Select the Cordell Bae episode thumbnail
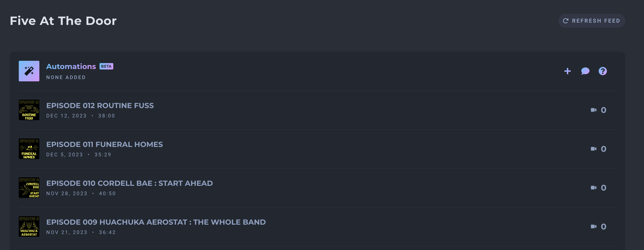 pyautogui.click(x=29, y=188)
